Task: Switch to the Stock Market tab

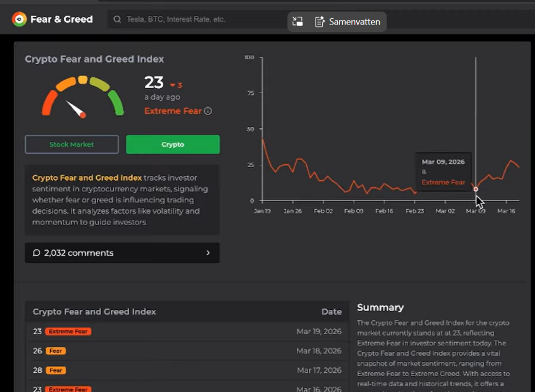Action: [x=72, y=144]
